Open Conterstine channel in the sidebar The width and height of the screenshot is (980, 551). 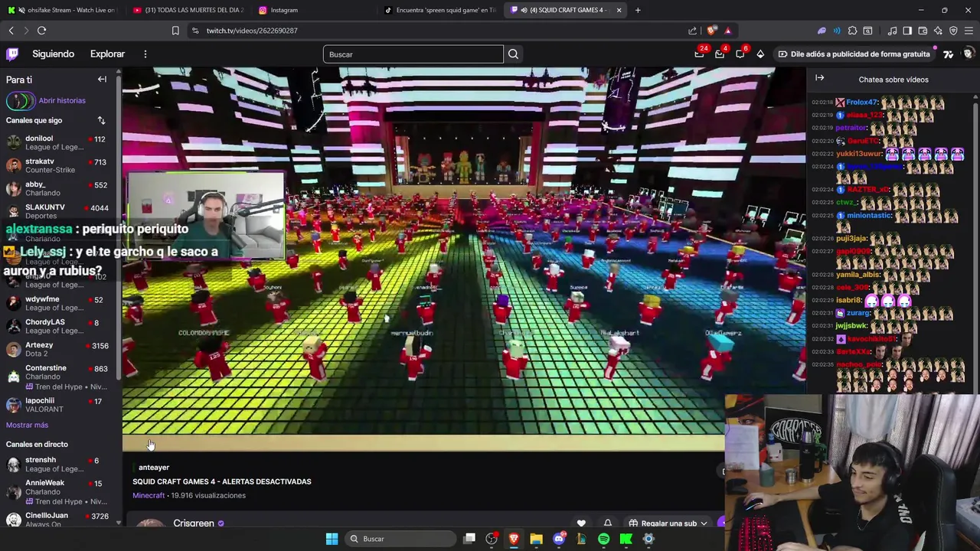[x=60, y=377]
